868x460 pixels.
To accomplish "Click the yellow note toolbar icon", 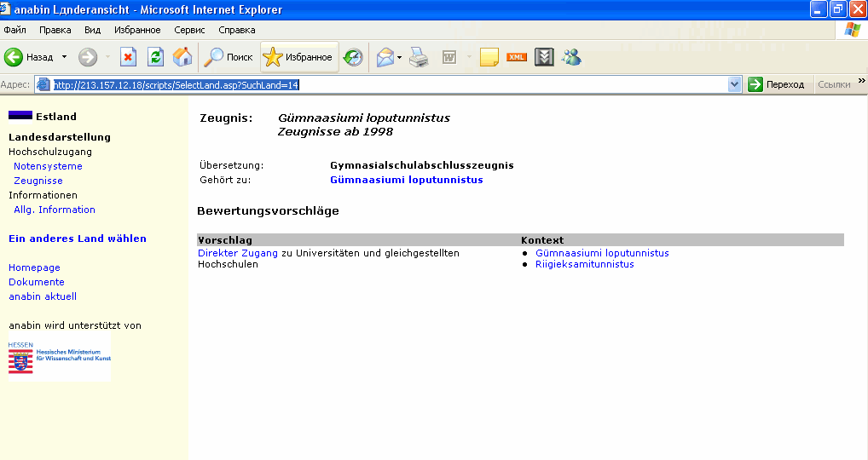I will tap(489, 57).
